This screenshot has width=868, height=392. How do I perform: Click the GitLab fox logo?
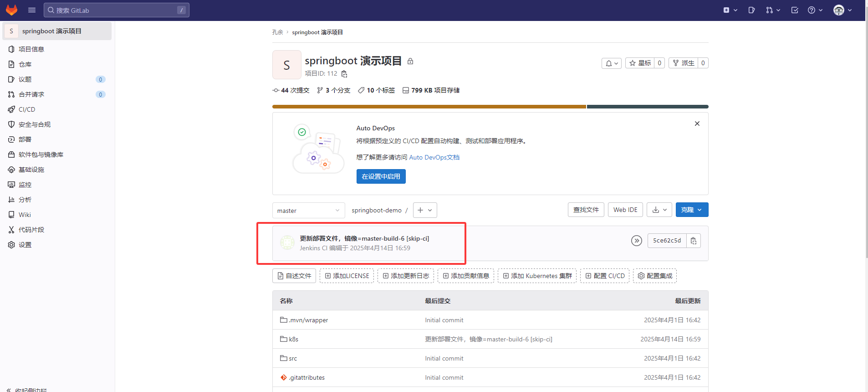[11, 10]
